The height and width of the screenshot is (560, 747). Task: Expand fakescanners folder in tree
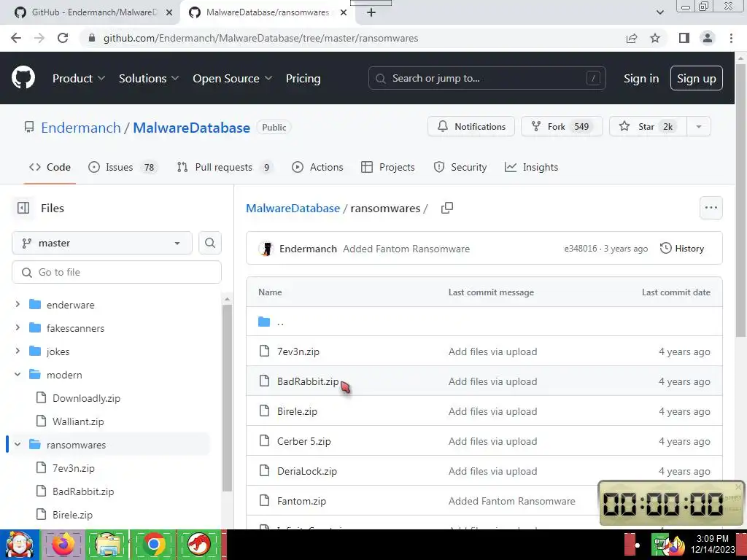[18, 327]
